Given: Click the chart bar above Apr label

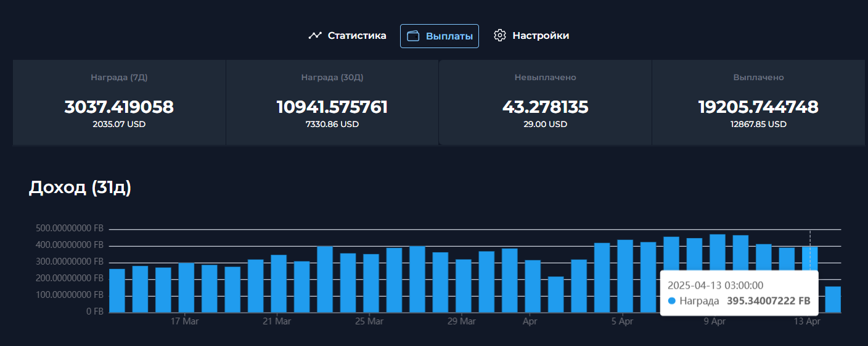Looking at the screenshot, I should point(533,286).
